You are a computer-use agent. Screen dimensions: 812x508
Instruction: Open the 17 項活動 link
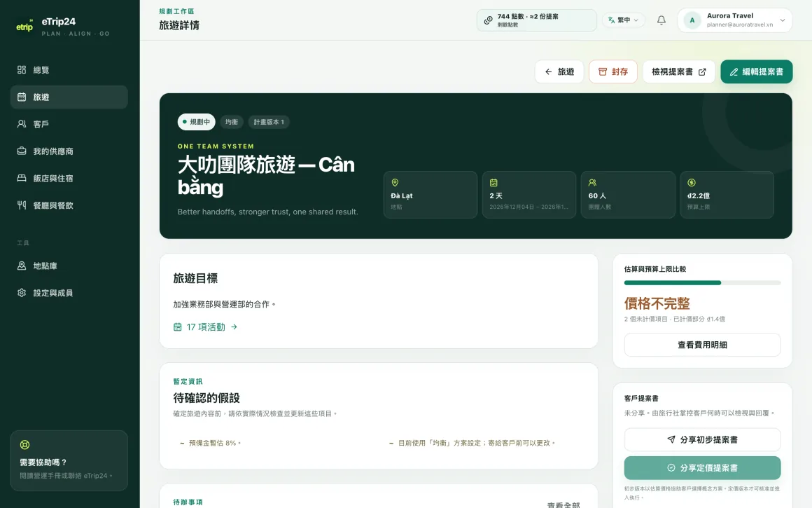205,327
